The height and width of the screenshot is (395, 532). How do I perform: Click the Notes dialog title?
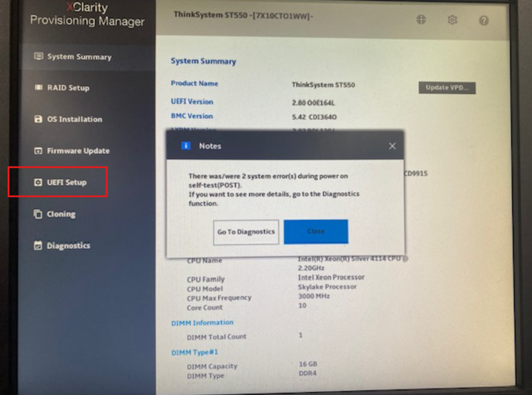click(210, 146)
